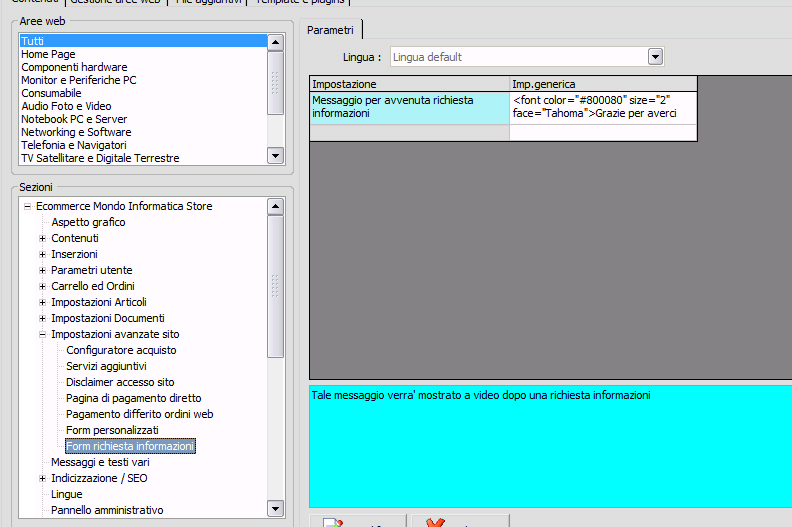Select Indicizzazione / SEO label

click(x=99, y=478)
